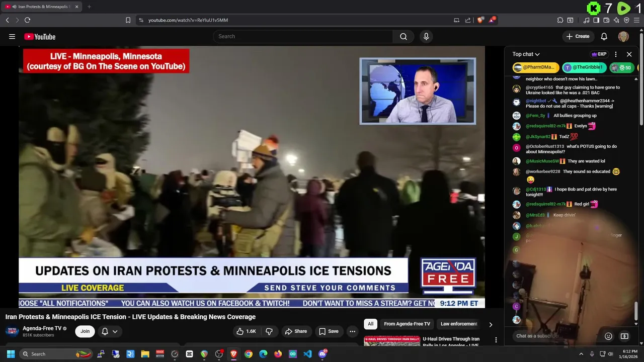This screenshot has width=644, height=362.
Task: Go back to the previous page
Action: pos(7,20)
